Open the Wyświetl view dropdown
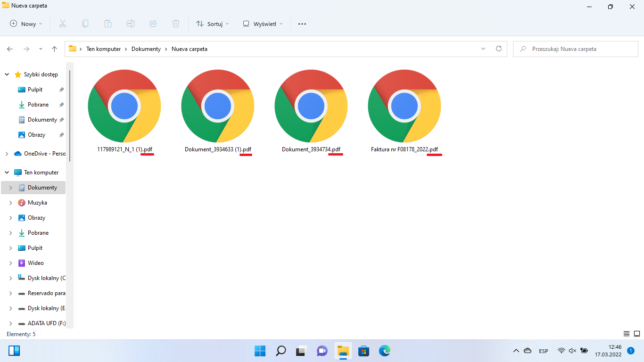This screenshot has width=644, height=362. tap(263, 24)
